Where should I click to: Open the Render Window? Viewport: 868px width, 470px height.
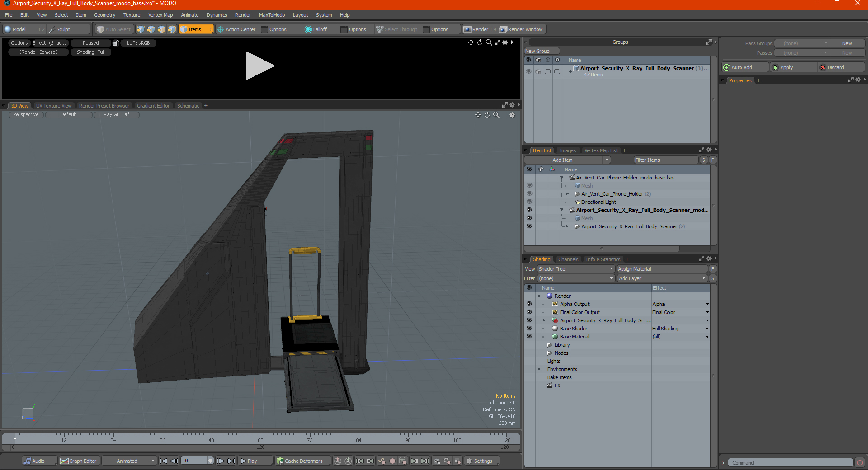[522, 29]
